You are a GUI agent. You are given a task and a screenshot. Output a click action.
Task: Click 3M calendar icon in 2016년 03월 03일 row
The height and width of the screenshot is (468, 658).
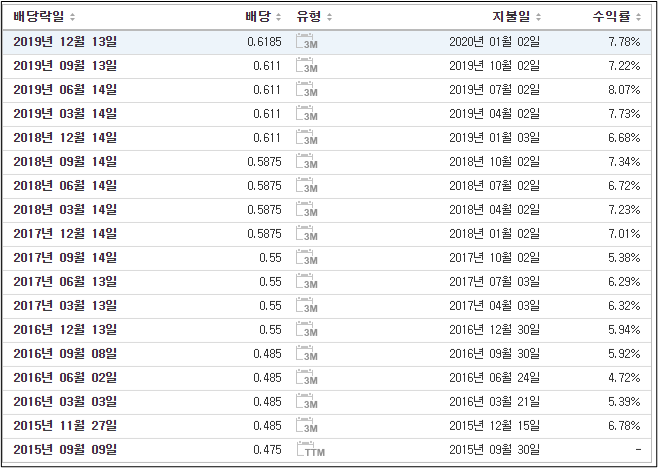[x=306, y=401]
